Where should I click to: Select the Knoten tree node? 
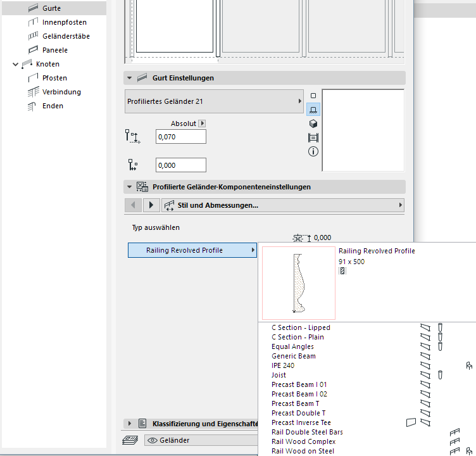(47, 64)
